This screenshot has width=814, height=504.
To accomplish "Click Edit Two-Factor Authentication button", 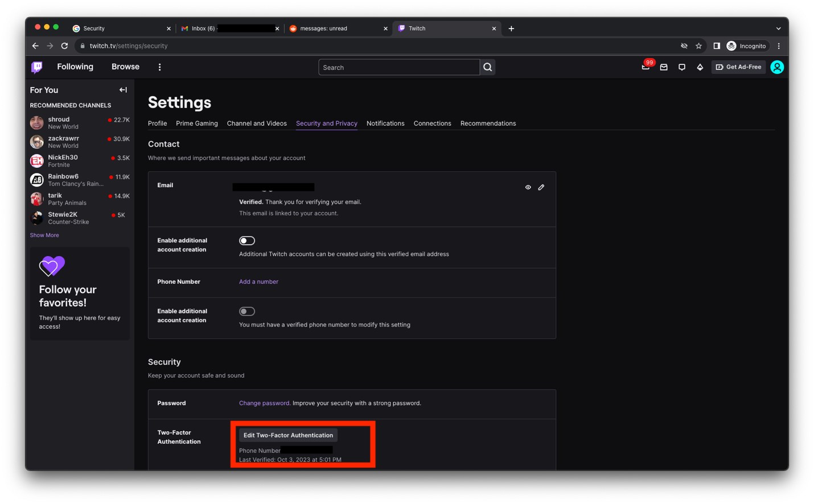I will [288, 435].
